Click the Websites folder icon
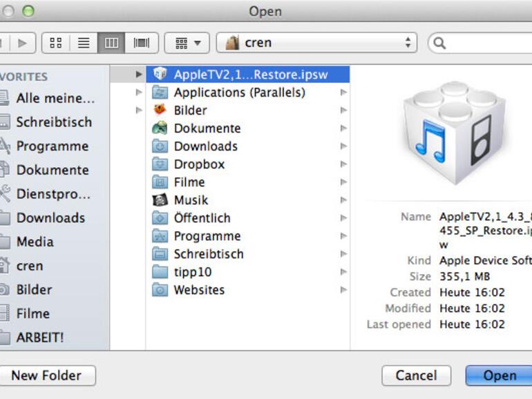 [160, 290]
